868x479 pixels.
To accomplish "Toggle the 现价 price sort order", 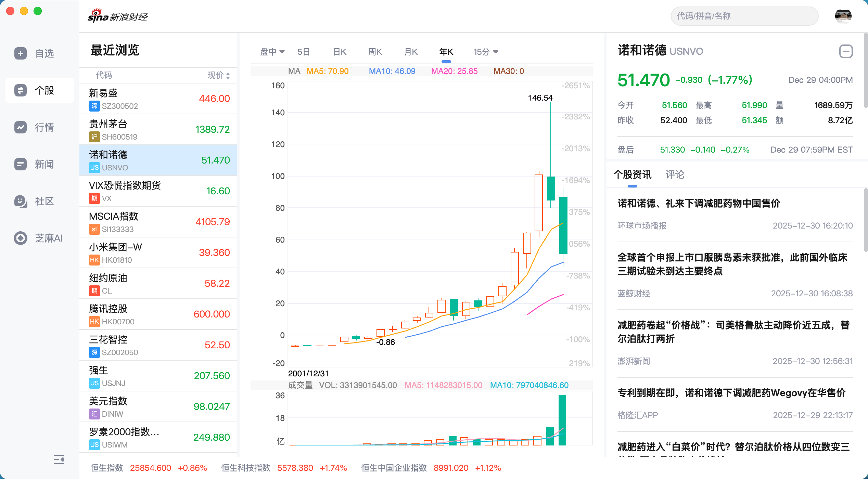I will [218, 75].
